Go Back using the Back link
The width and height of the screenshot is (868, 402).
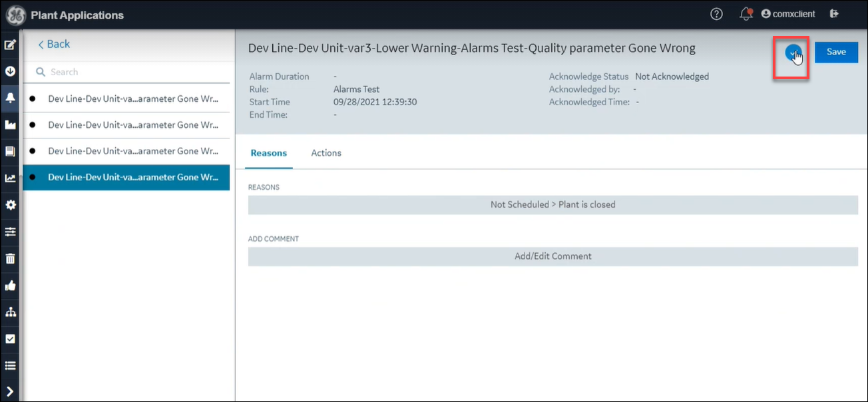(54, 44)
